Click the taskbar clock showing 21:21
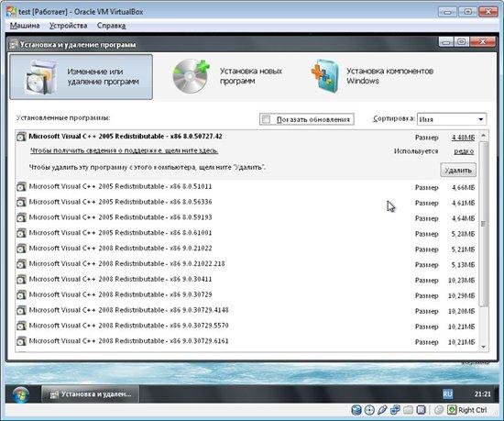This screenshot has height=421, width=504. tap(482, 394)
